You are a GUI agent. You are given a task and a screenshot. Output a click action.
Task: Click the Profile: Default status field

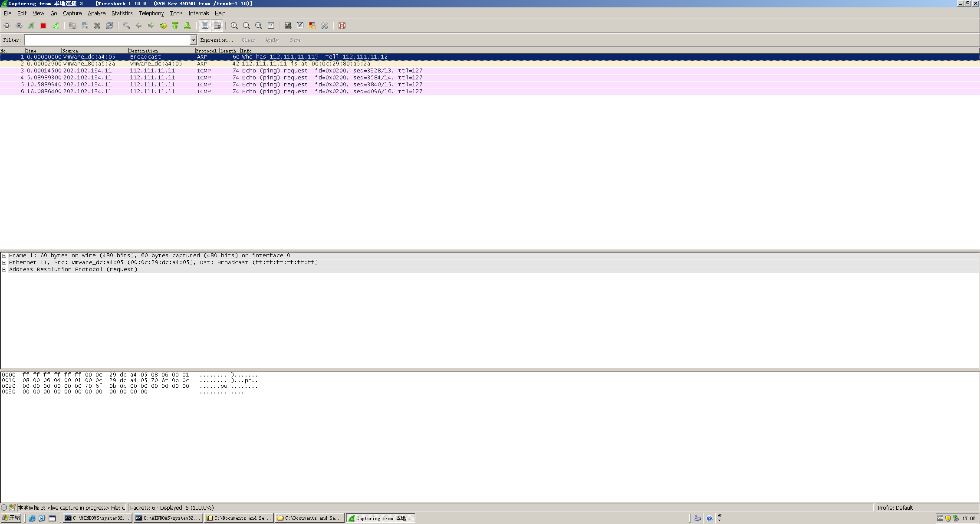coord(895,508)
